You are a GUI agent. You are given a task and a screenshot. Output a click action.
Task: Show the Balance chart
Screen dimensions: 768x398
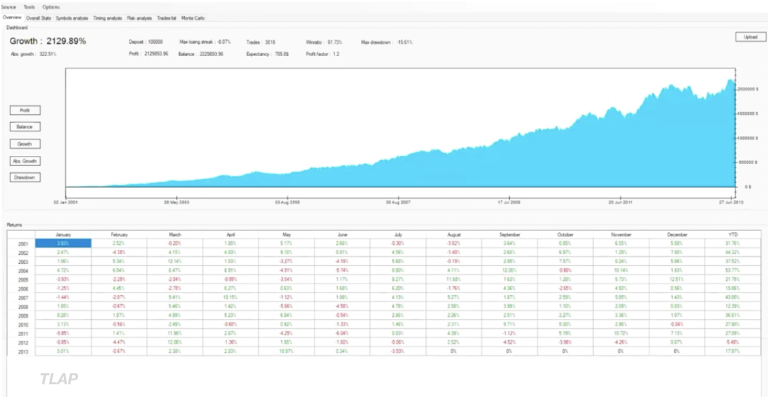click(x=25, y=127)
